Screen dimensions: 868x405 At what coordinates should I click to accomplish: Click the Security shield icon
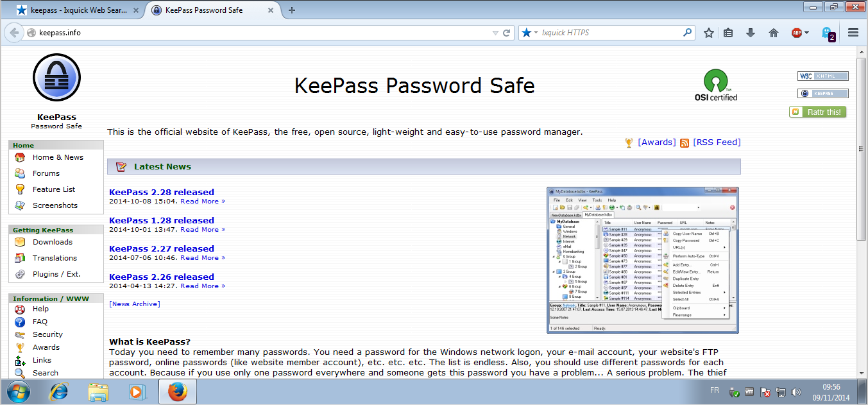(20, 334)
